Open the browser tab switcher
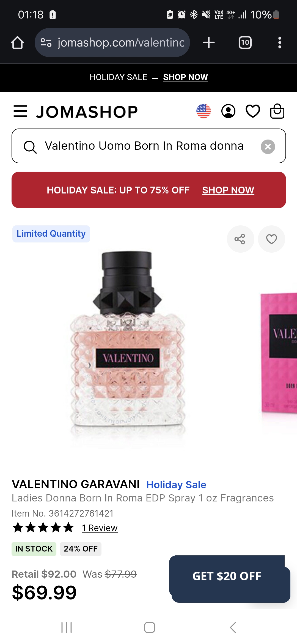Viewport: 297px width, 644px height. (245, 43)
